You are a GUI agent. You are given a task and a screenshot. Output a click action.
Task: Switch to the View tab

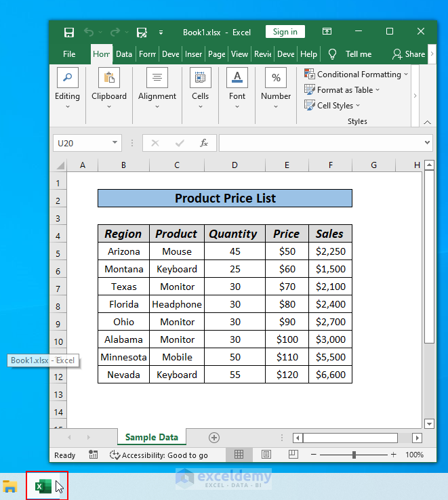point(239,54)
